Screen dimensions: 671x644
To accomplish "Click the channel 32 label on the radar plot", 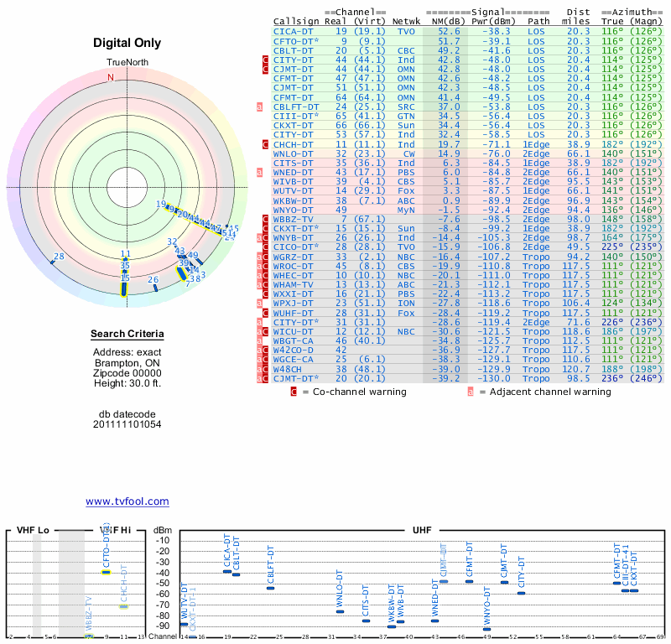I will [x=172, y=241].
